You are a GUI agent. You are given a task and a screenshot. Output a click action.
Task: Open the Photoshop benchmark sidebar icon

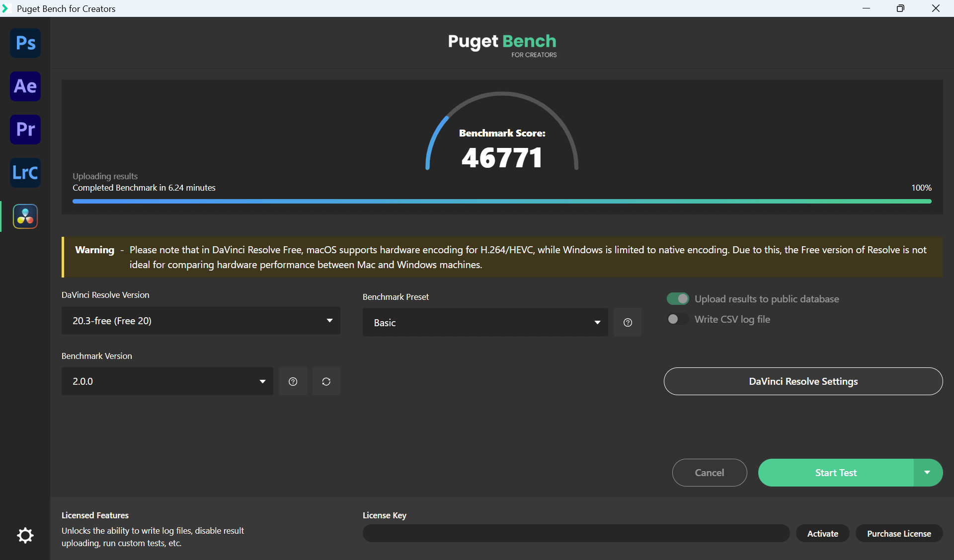(x=25, y=43)
